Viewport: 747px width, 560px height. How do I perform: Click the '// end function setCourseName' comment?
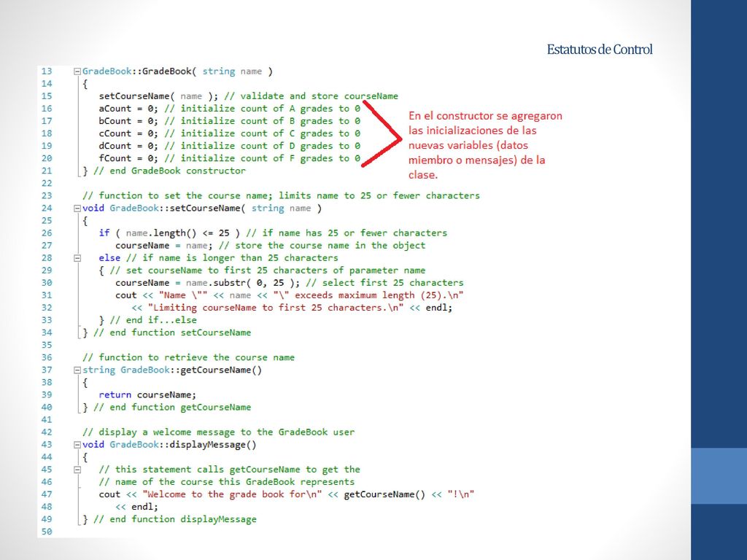(172, 332)
